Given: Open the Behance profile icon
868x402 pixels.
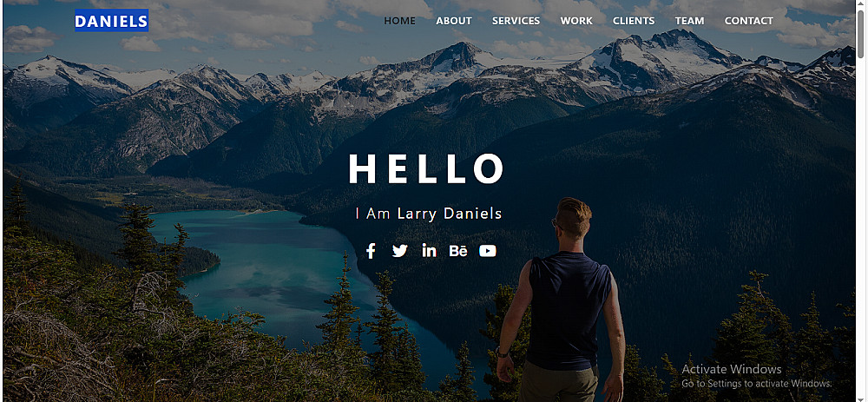Looking at the screenshot, I should (458, 251).
